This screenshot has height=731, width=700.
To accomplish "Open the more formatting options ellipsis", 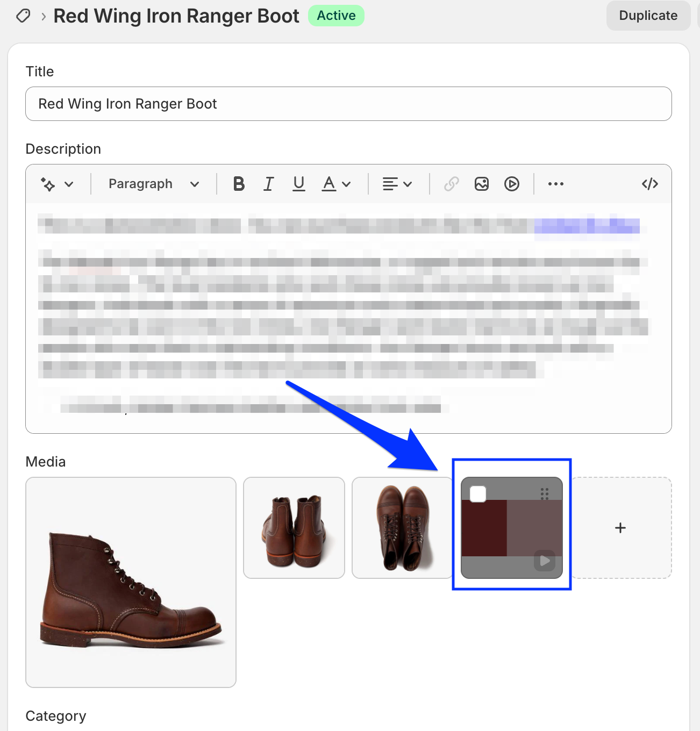I will (x=556, y=184).
